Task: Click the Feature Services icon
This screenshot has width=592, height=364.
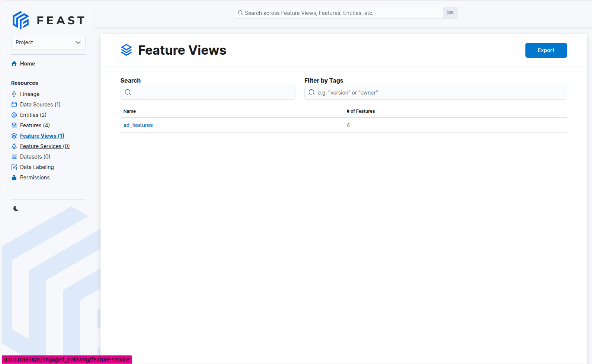Action: pyautogui.click(x=14, y=146)
